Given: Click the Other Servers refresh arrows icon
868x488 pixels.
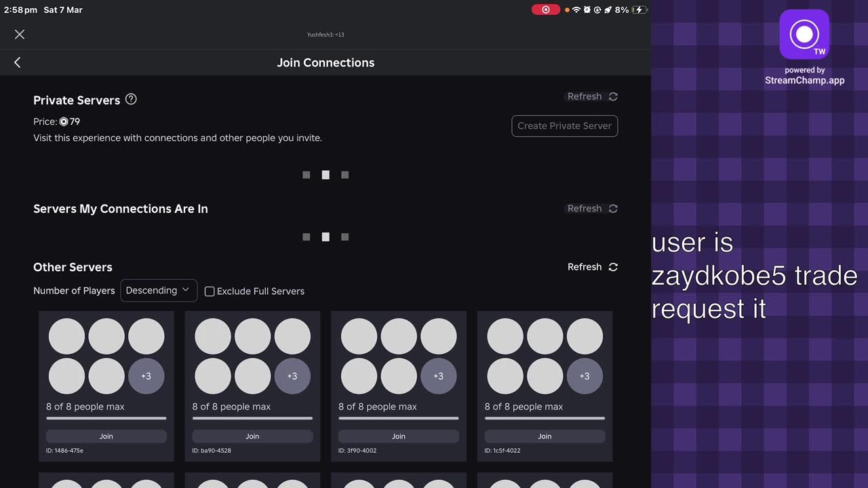Looking at the screenshot, I should (x=613, y=267).
